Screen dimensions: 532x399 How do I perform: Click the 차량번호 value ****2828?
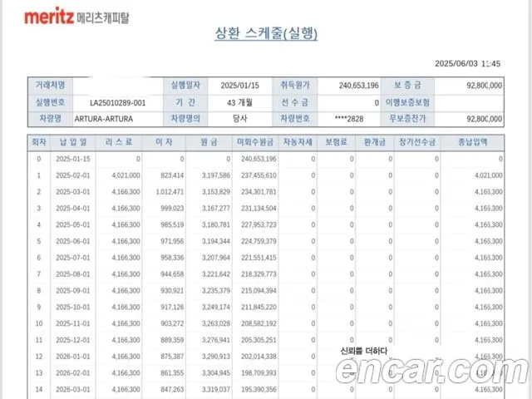348,119
